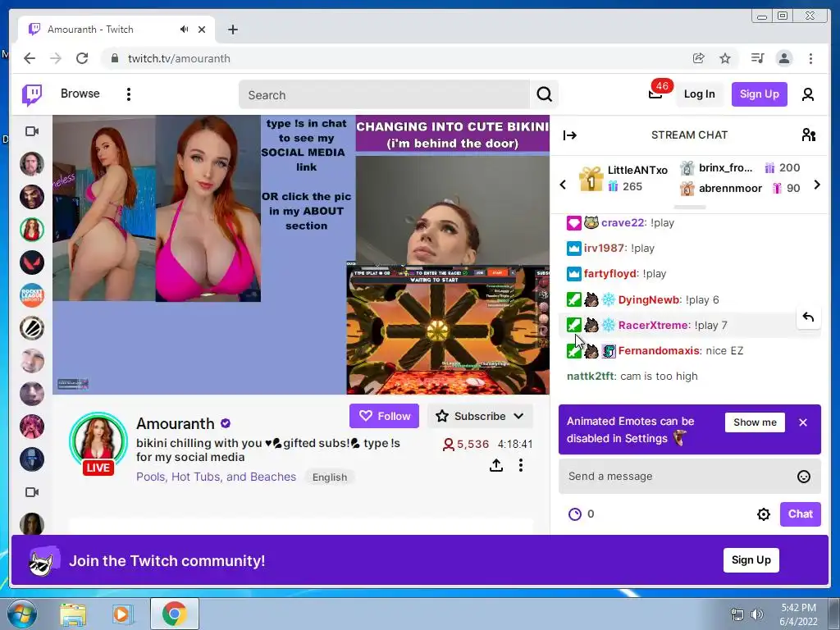The width and height of the screenshot is (840, 630).
Task: Mute the Amouranth tab audio
Action: tap(185, 30)
